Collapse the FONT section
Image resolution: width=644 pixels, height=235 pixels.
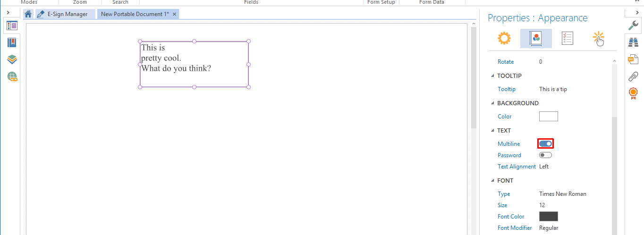pyautogui.click(x=493, y=181)
